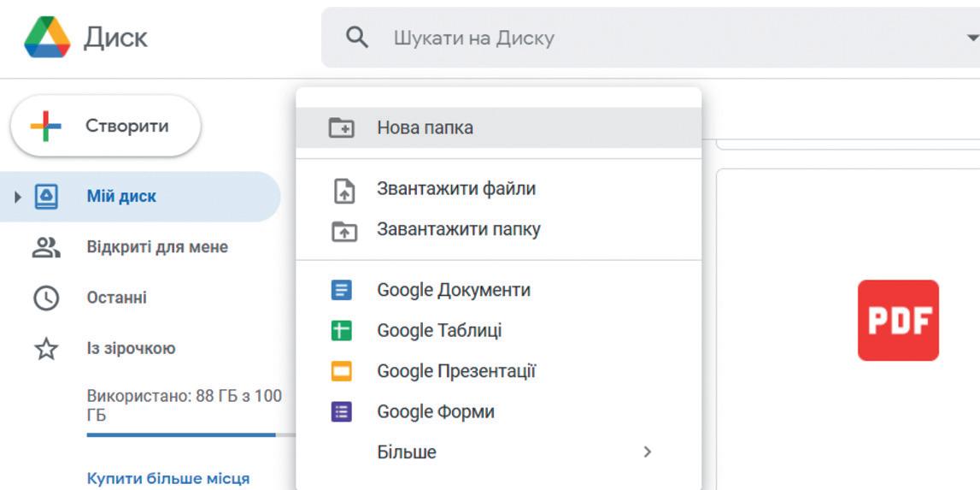Open Відкриті для мене section
This screenshot has width=980, height=490.
pos(140,247)
